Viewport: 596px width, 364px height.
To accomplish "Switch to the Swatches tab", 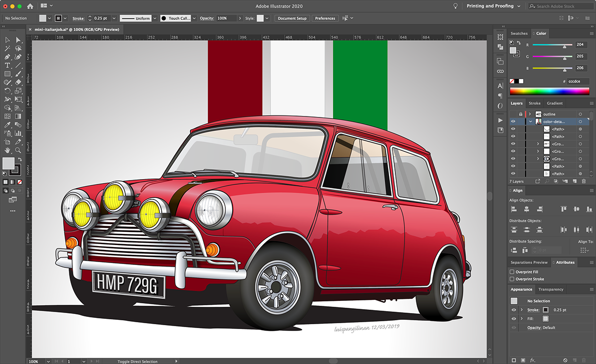I will 519,33.
